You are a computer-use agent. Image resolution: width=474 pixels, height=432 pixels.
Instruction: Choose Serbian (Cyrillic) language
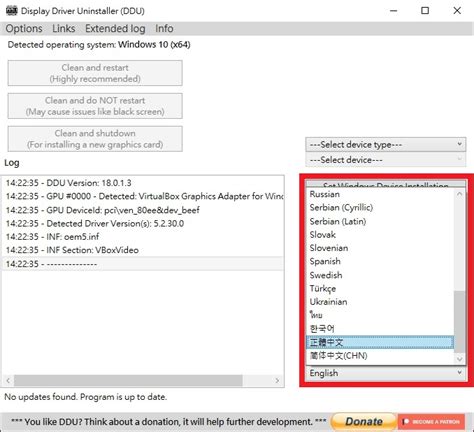point(380,208)
